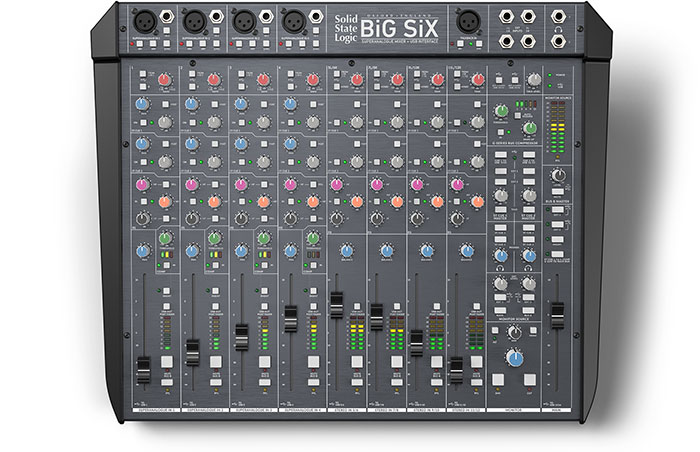Screen dimensions: 700x452
Task: Turn channel 2 orange EQ knob
Action: click(214, 201)
